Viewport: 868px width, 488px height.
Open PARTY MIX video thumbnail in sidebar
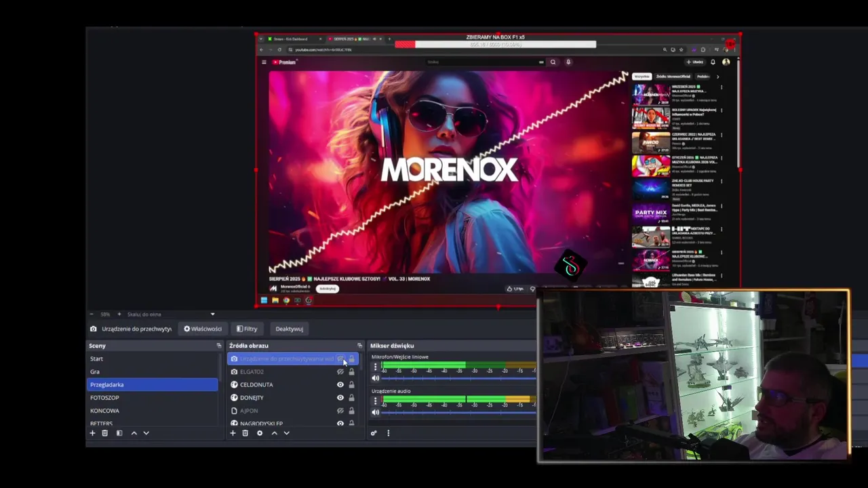651,213
